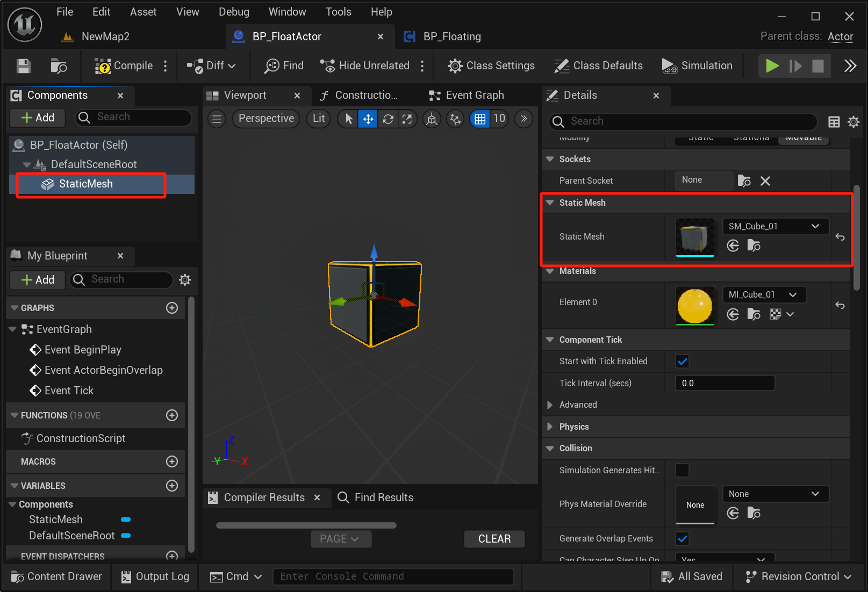This screenshot has width=868, height=592.
Task: Open Details property matrix table icon
Action: (x=834, y=122)
